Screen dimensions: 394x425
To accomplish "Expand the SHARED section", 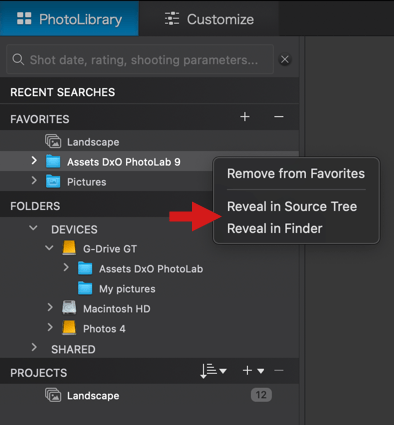I will 34,347.
